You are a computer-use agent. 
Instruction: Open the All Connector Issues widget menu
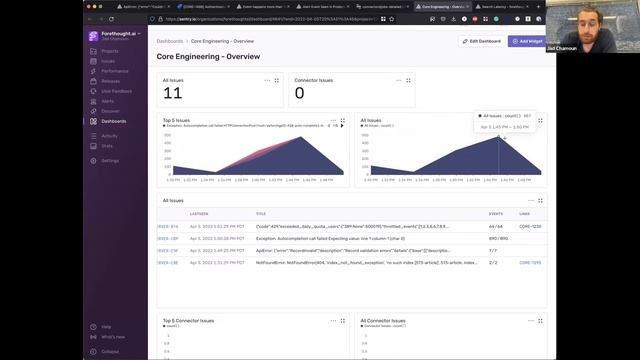(x=531, y=321)
